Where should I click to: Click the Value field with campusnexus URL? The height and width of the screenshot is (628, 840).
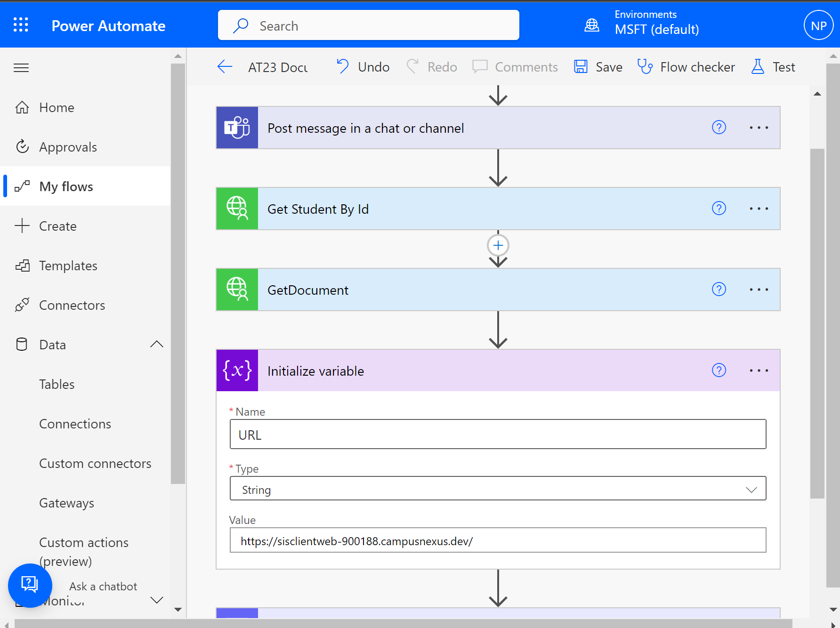(x=498, y=540)
